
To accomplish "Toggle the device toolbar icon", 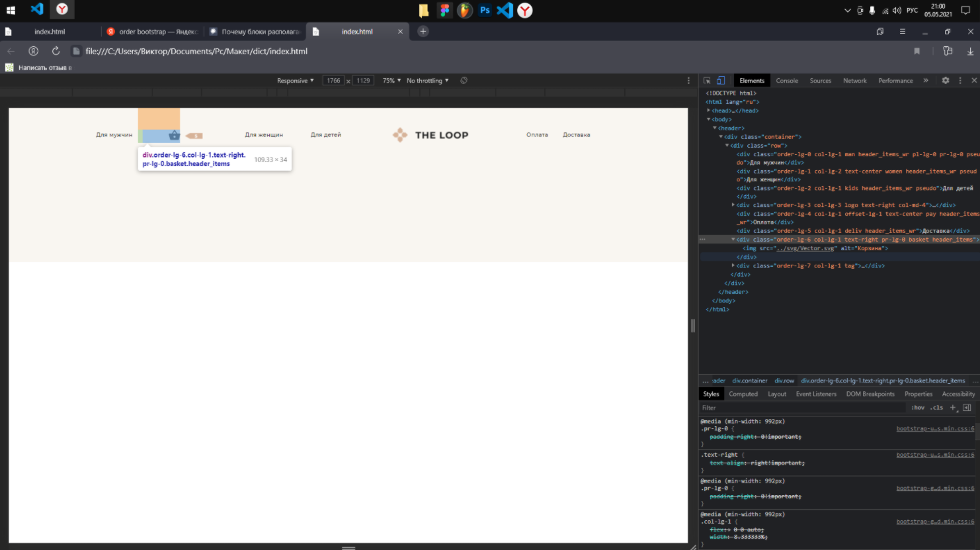I will click(720, 81).
